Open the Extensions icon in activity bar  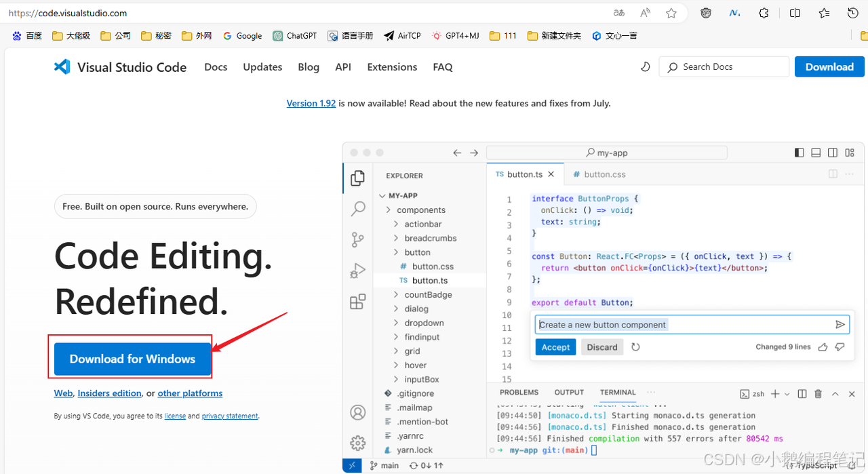(357, 302)
